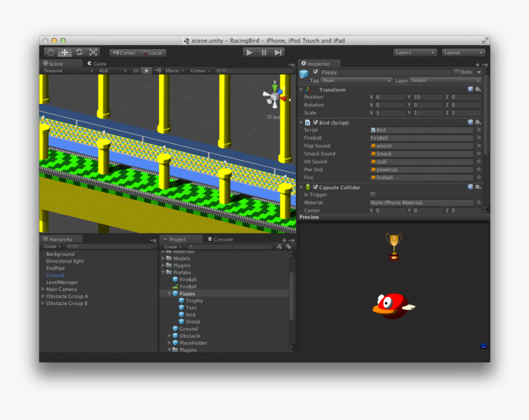Open the Tag Player dropdown
Image resolution: width=529 pixels, height=420 pixels.
click(x=356, y=81)
